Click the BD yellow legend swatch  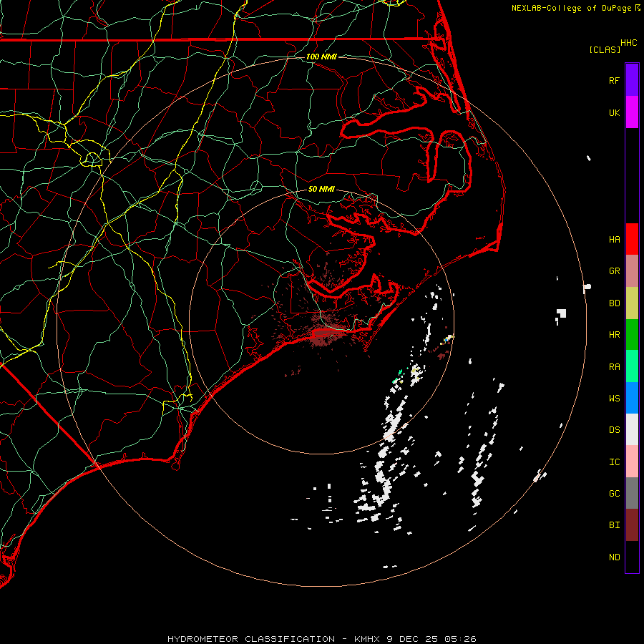[x=632, y=303]
